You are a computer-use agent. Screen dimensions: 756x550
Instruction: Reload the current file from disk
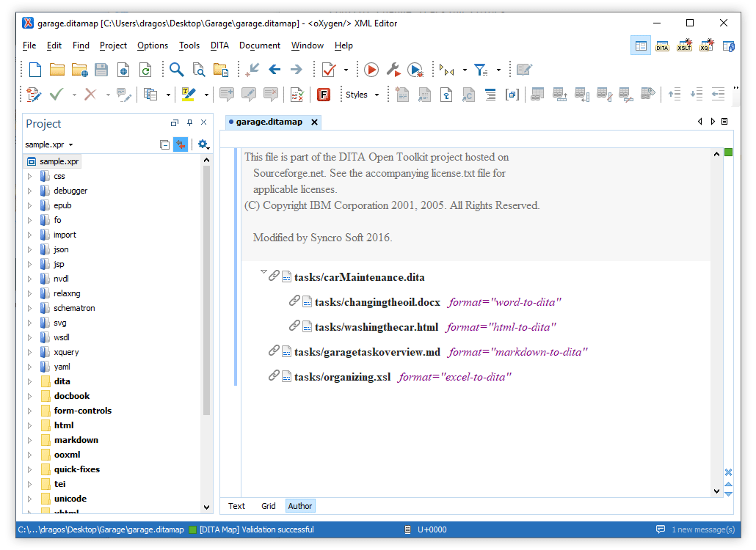(x=145, y=70)
